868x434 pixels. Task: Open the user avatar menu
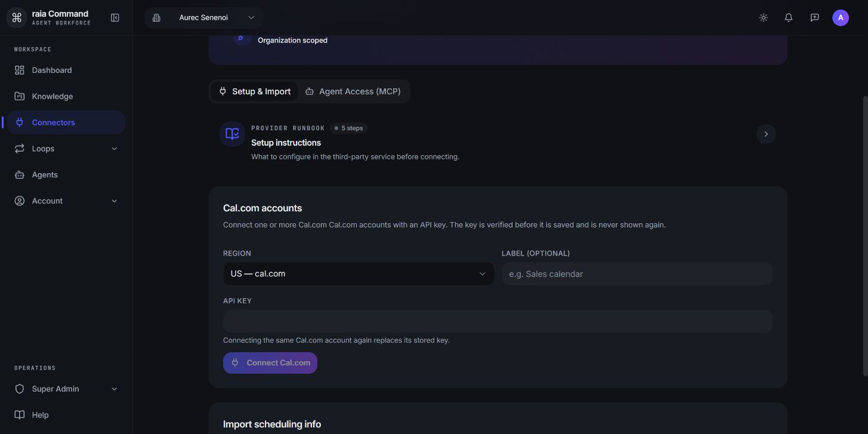(840, 18)
